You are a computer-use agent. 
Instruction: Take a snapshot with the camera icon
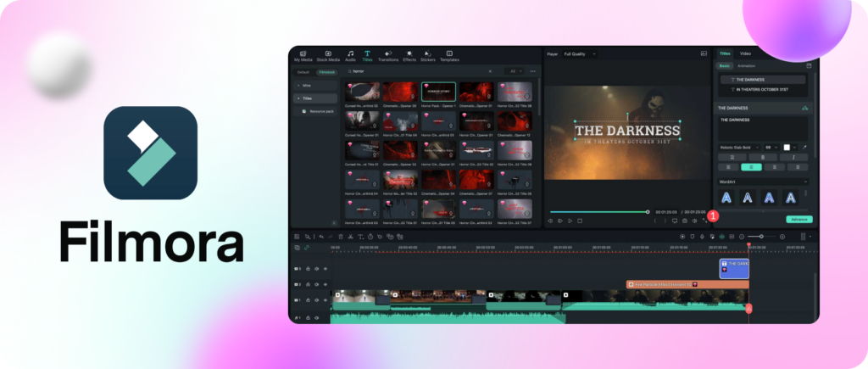683,221
